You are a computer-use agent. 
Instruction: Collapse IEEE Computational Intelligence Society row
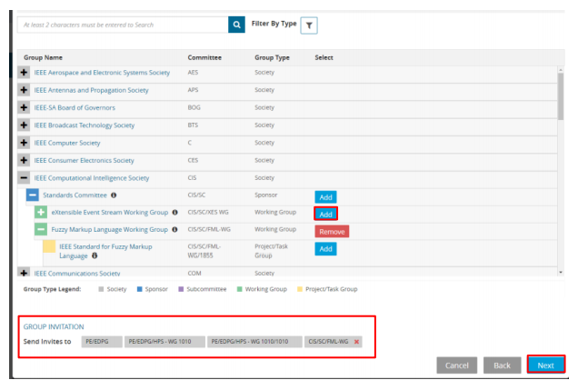(24, 178)
